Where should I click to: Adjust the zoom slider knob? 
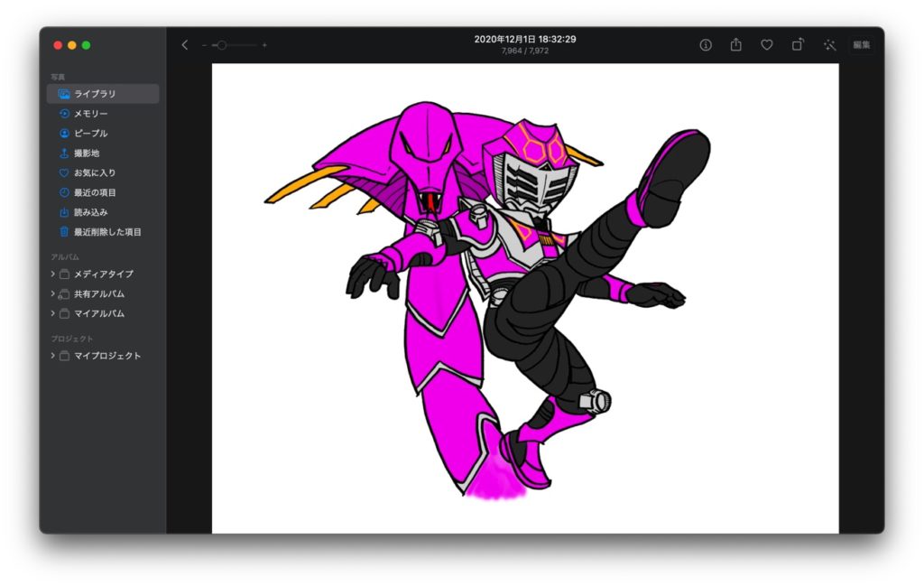point(222,45)
